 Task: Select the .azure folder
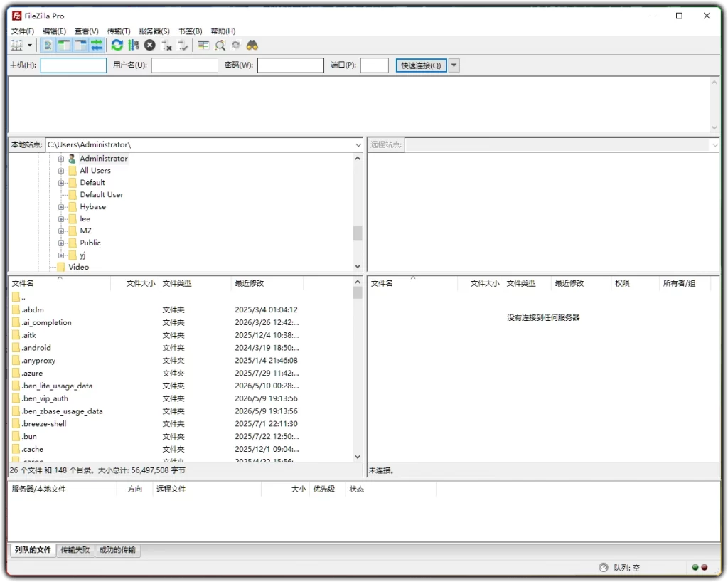pos(32,373)
